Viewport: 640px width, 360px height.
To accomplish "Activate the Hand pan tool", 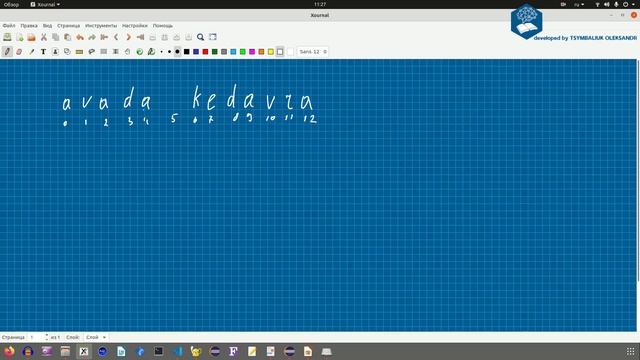I will click(x=127, y=52).
